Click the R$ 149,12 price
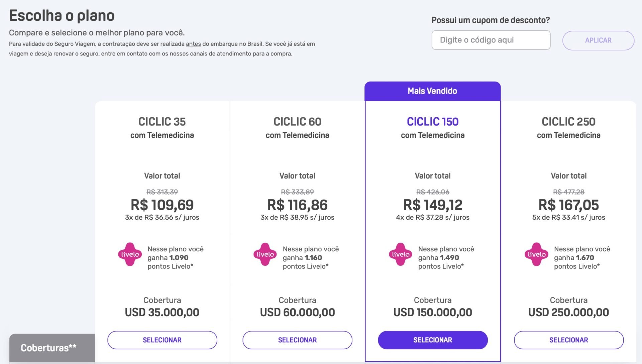The height and width of the screenshot is (364, 642). tap(433, 205)
